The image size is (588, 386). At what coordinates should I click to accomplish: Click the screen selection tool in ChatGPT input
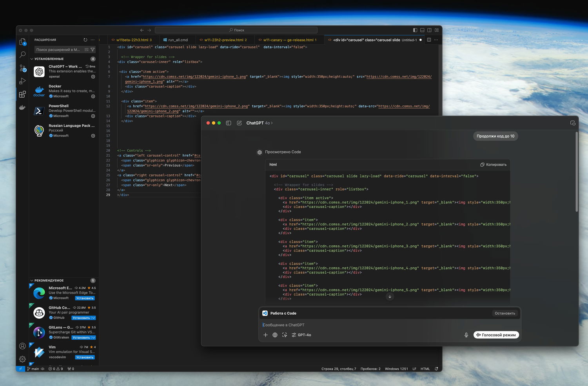coord(285,335)
